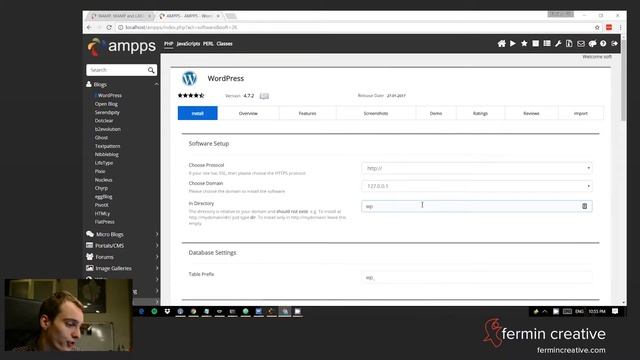Switch to the first browser tab
This screenshot has height=360, width=640.
121,16
